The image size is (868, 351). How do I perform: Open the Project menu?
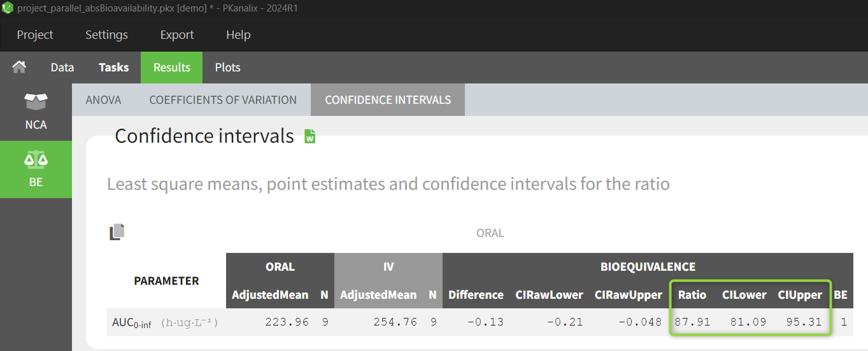tap(35, 35)
